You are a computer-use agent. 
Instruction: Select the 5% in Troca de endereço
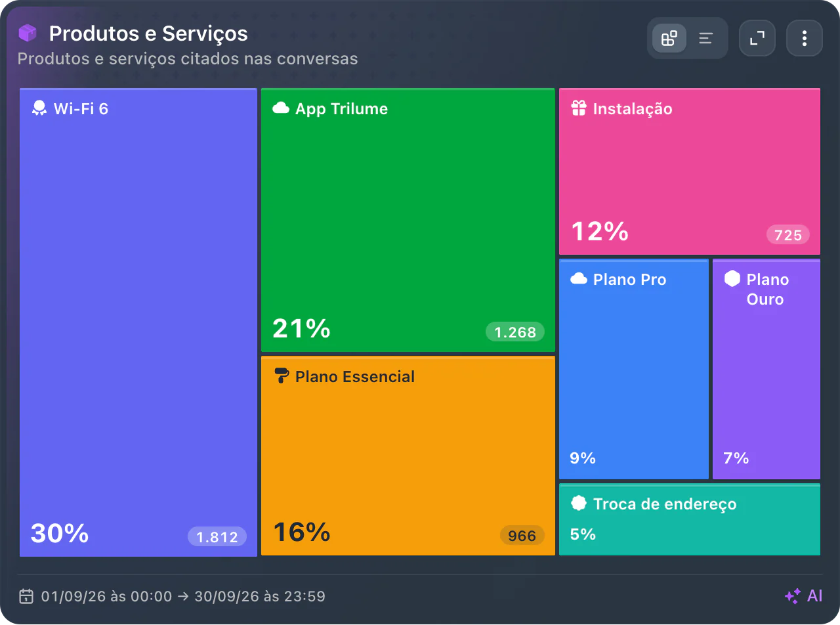click(x=583, y=534)
